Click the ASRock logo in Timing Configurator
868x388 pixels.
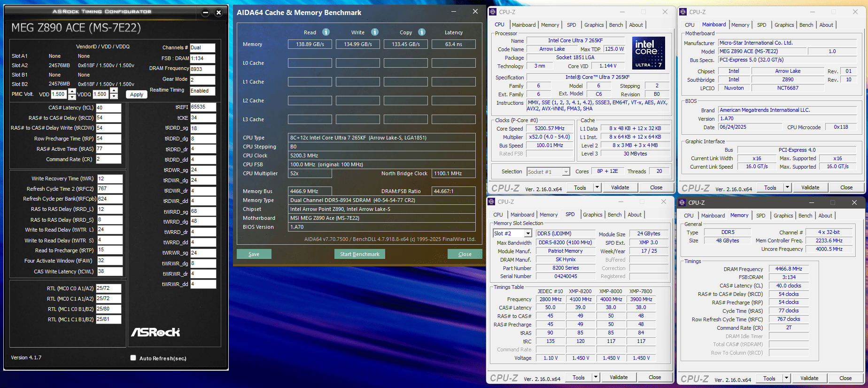pyautogui.click(x=155, y=332)
